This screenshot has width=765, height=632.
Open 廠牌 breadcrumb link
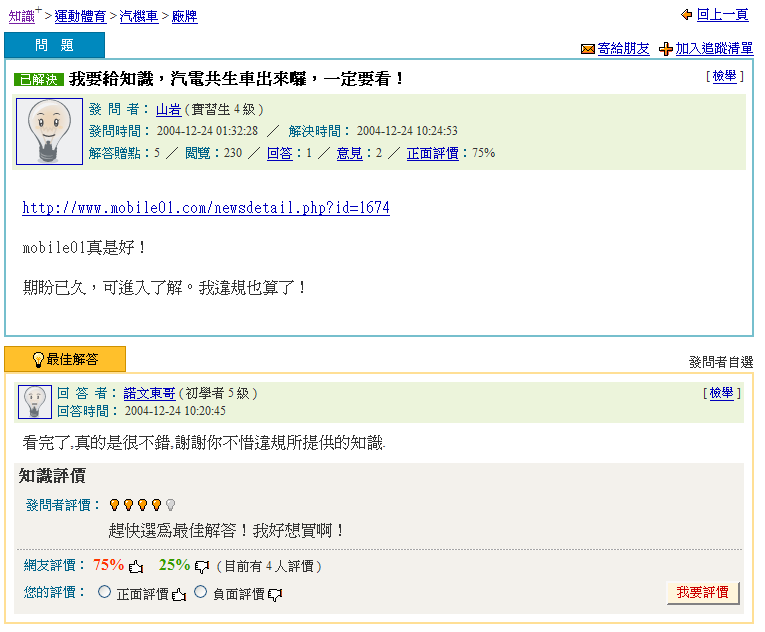184,17
